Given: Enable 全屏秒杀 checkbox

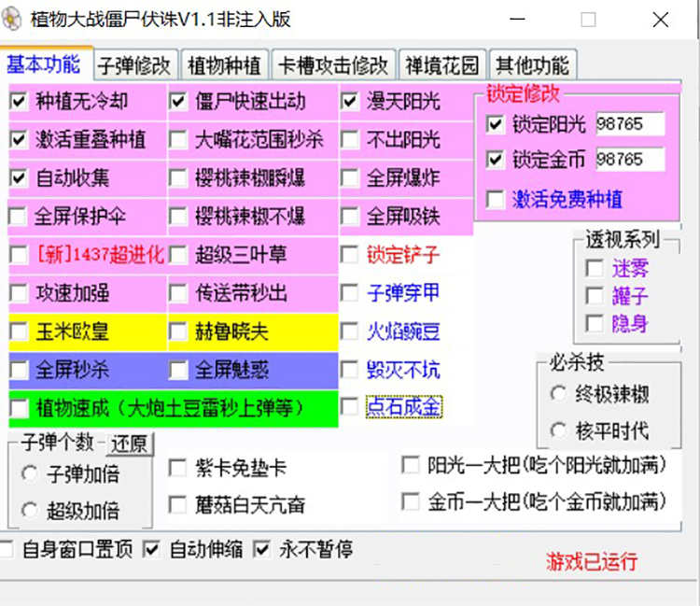Looking at the screenshot, I should coord(19,370).
